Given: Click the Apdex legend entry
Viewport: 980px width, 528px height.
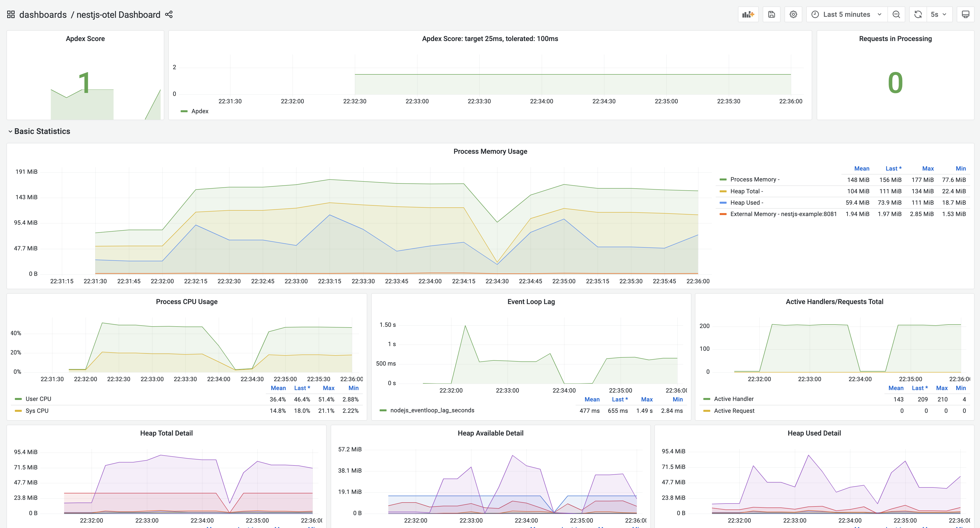Looking at the screenshot, I should [200, 111].
